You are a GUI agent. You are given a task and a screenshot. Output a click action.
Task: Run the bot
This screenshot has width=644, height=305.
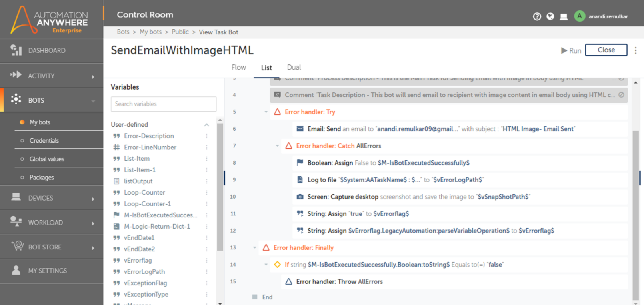[x=571, y=50]
